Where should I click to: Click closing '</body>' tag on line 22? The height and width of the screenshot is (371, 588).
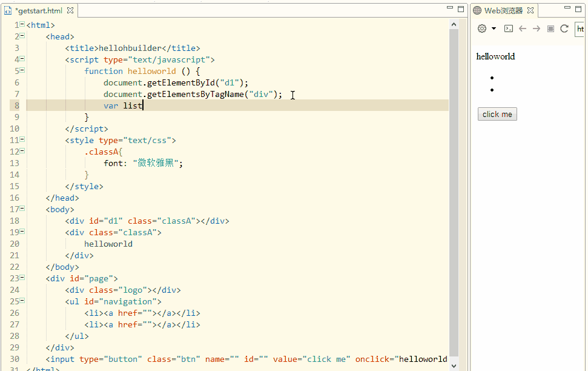tap(62, 267)
